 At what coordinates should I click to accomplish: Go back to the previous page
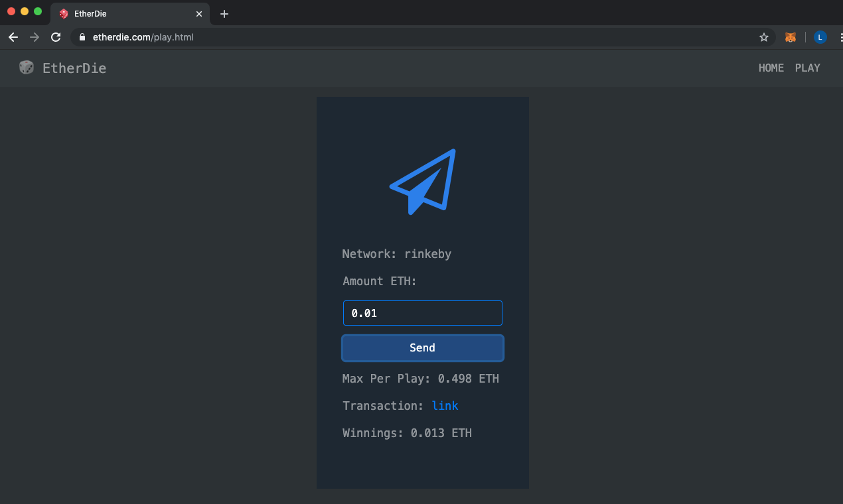pos(13,37)
